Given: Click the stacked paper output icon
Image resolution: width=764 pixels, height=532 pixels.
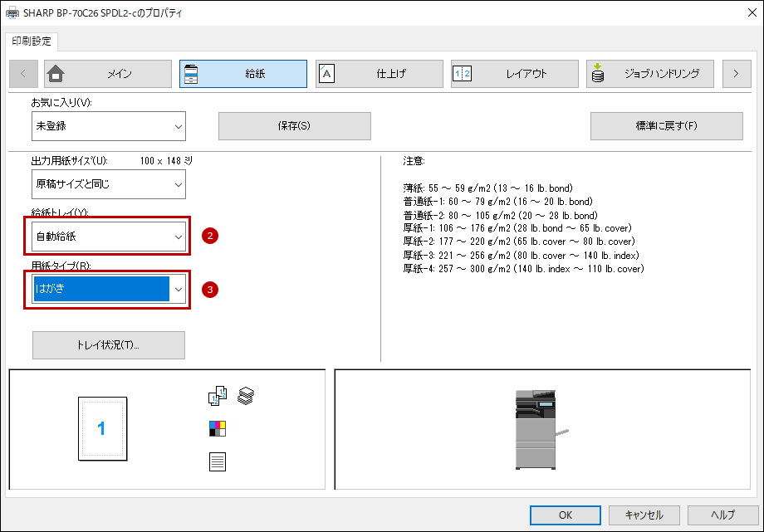Looking at the screenshot, I should pos(246,396).
